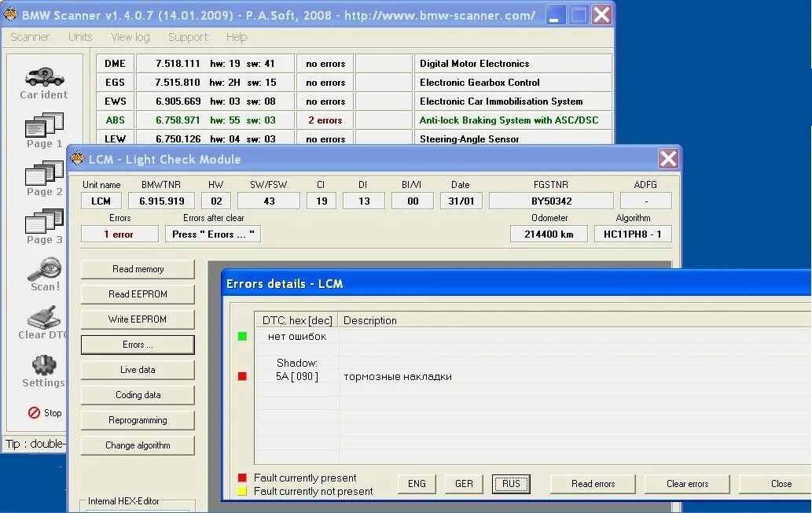Switch error language to GER
Image resolution: width=812 pixels, height=513 pixels.
click(x=464, y=483)
